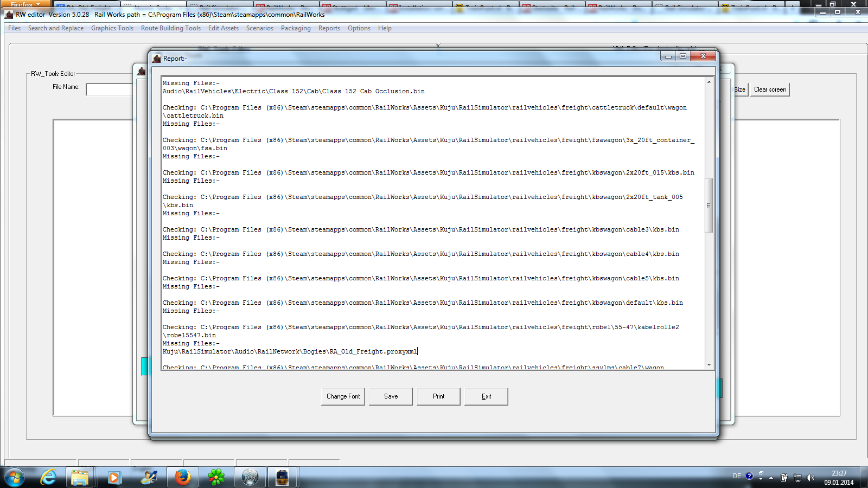Switch to the locomotive RW editor taskbar icon

click(283, 477)
